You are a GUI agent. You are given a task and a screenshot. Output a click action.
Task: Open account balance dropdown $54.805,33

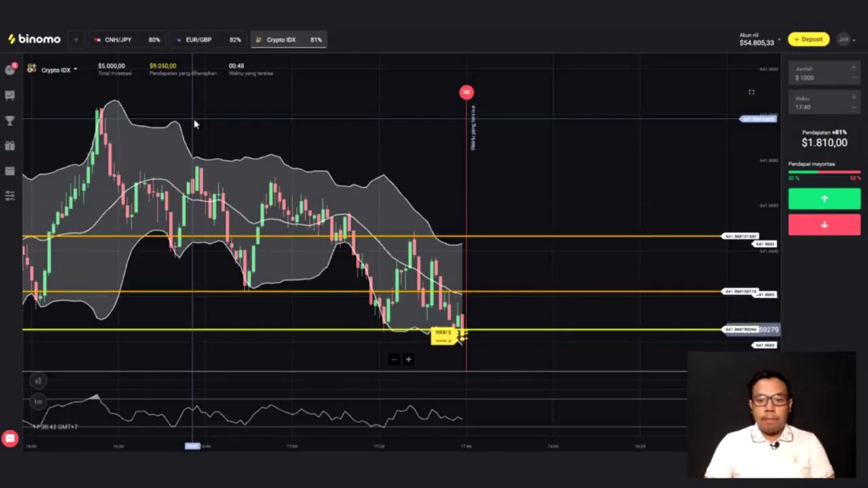pyautogui.click(x=759, y=40)
